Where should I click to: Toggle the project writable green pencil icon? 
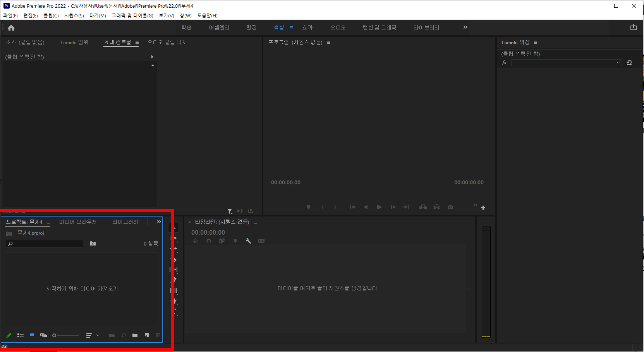click(9, 335)
